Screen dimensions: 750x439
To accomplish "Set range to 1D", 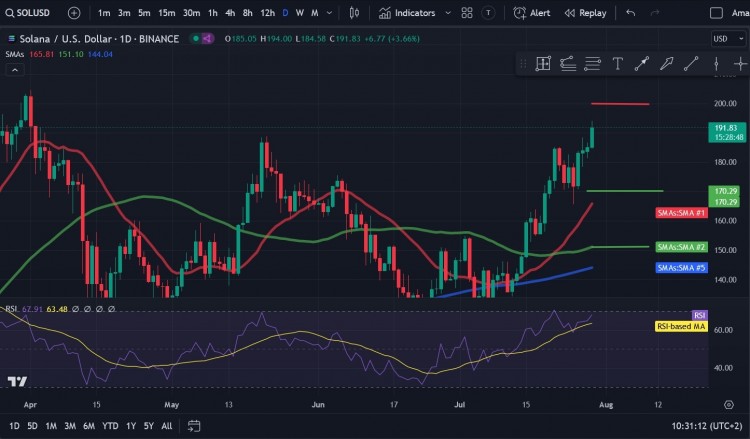I will [x=14, y=426].
